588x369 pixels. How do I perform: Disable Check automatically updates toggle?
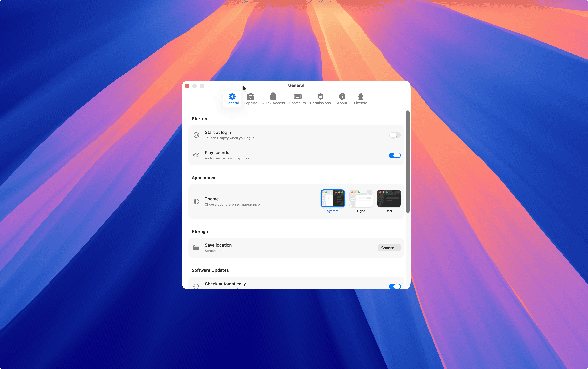(x=395, y=286)
